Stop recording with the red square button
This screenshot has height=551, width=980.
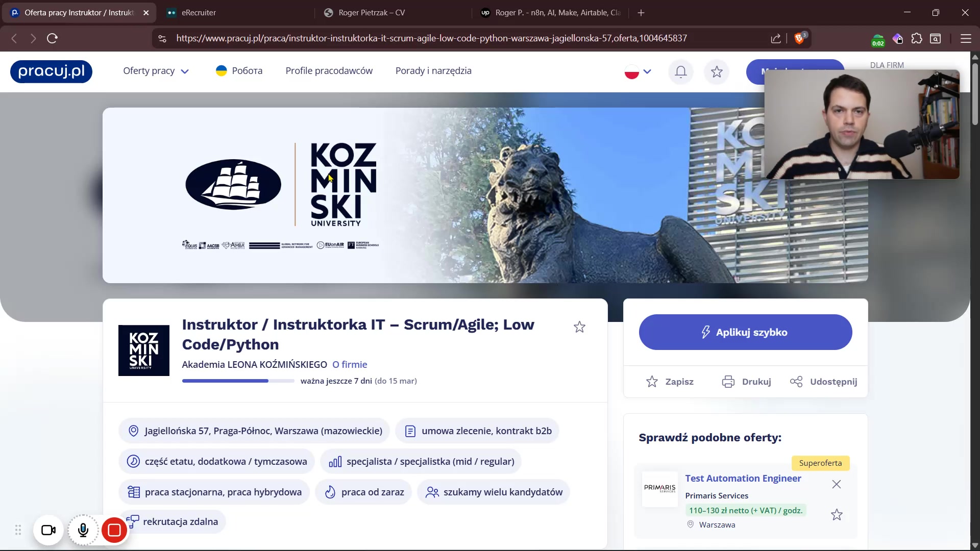point(114,531)
